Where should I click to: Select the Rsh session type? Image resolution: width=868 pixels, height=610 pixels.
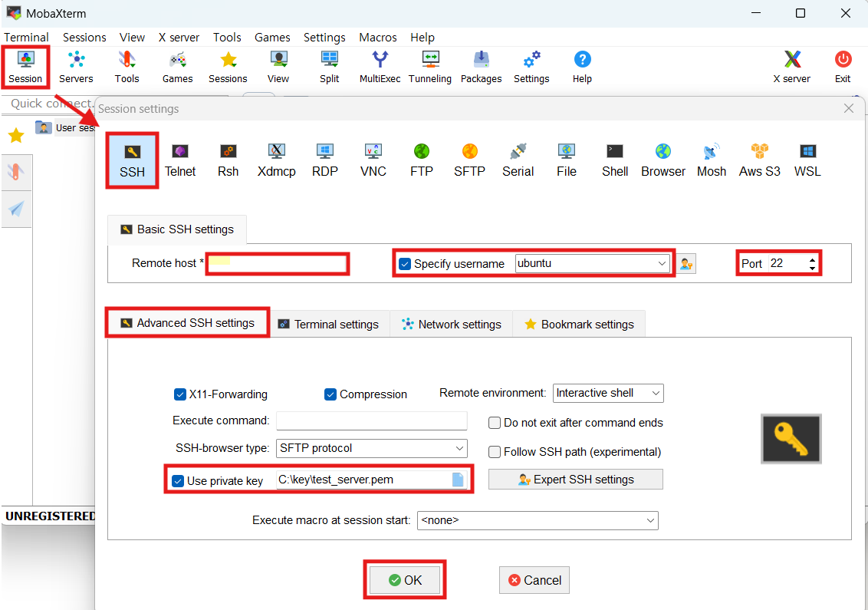click(x=228, y=160)
